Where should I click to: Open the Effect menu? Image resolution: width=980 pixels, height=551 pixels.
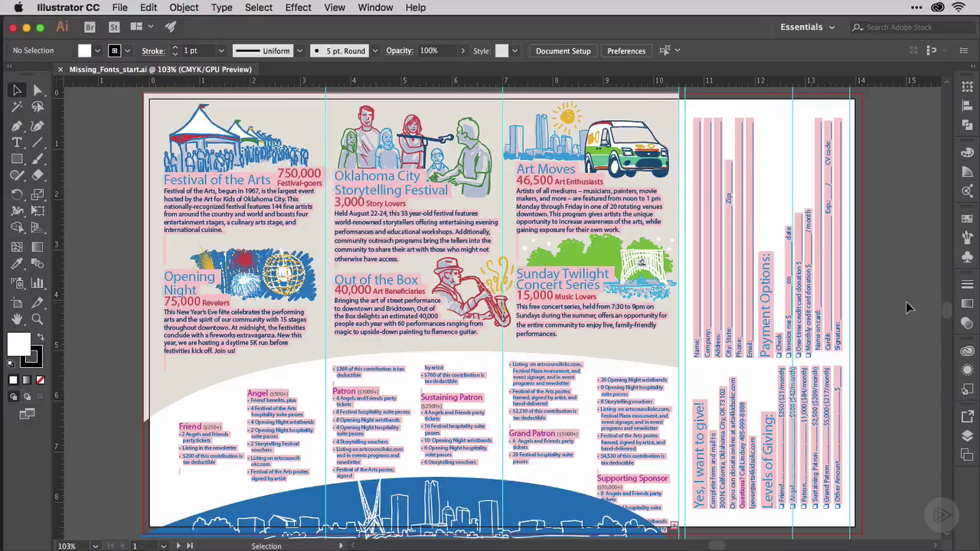tap(298, 8)
